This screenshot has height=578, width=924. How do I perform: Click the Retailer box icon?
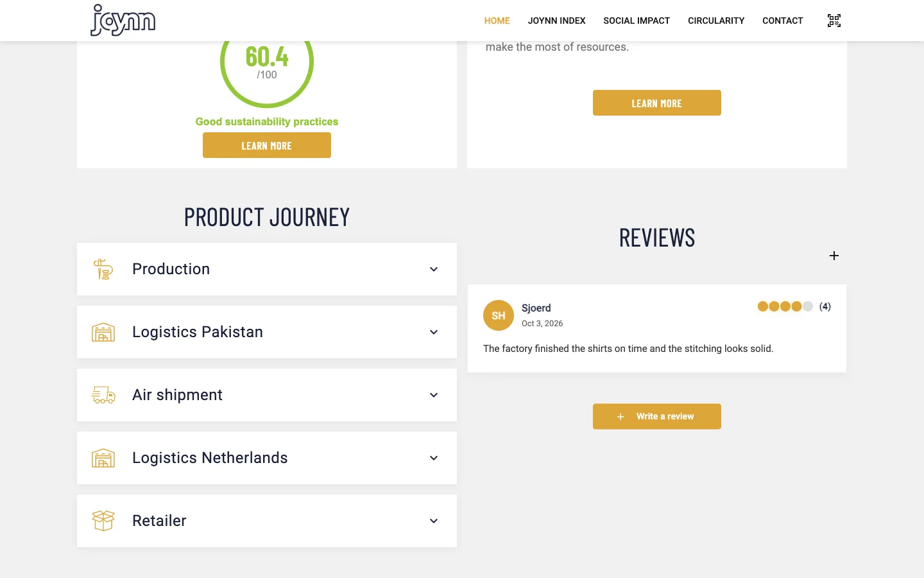pyautogui.click(x=103, y=521)
